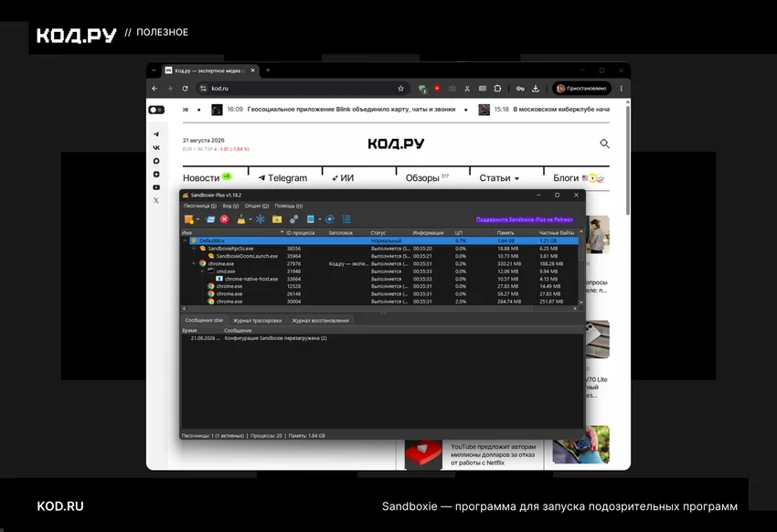Sort by the Статус column header
The image size is (777, 532).
pos(390,232)
